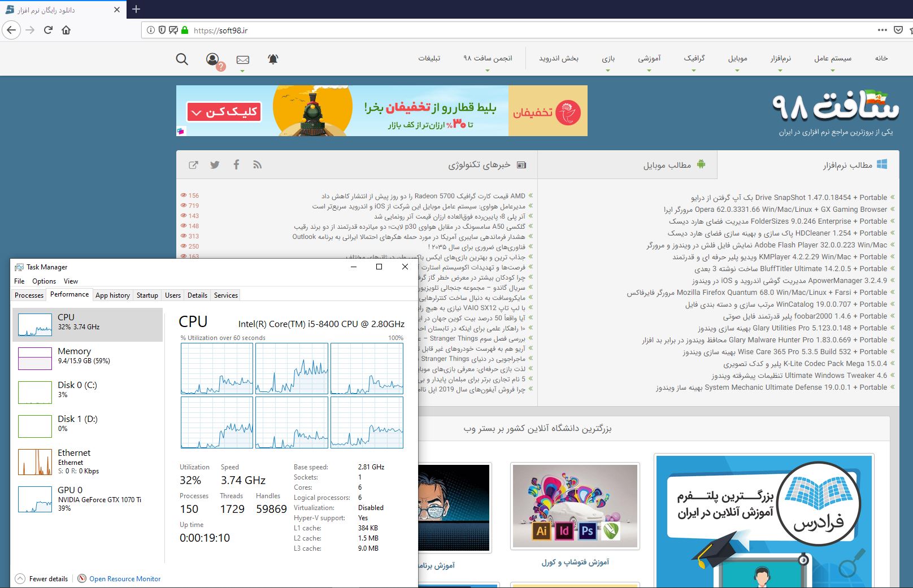Screen dimensions: 913x588
Task: Open KMPlayer 4.2.2.29 link
Action: [x=780, y=257]
